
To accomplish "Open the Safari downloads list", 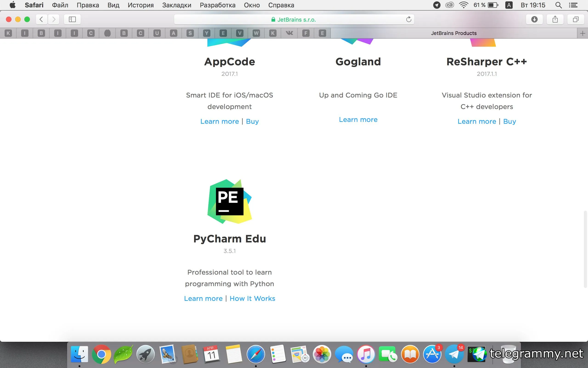I will tap(534, 19).
